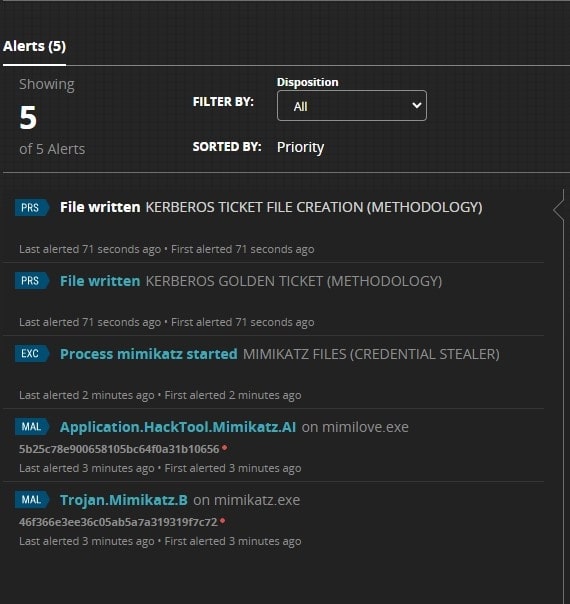Click timestamp under Kerberos Golden Ticket alert

pos(167,322)
